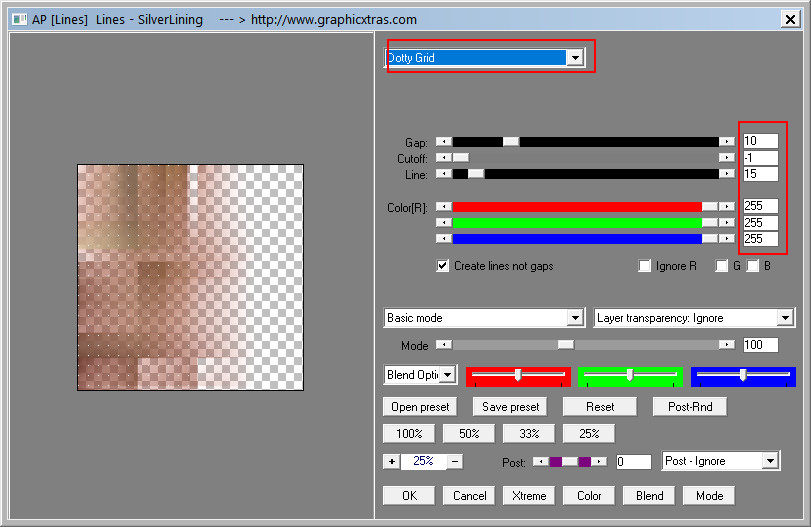Click the Save preset button

[510, 407]
